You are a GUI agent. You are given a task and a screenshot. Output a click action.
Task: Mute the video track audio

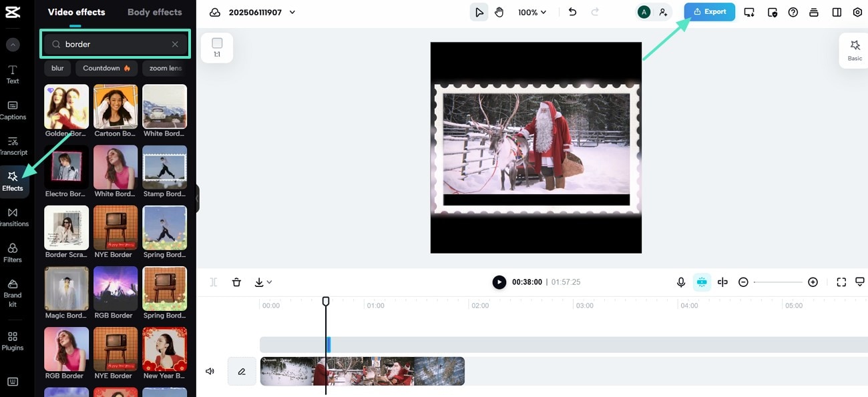[x=210, y=372]
